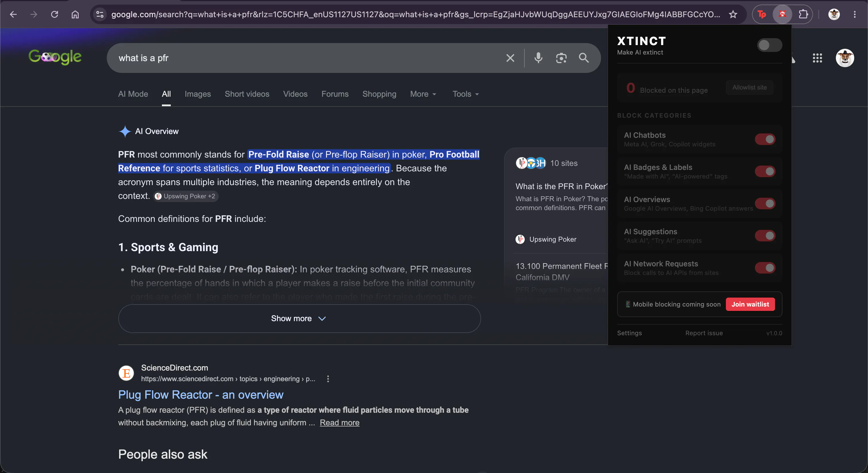The height and width of the screenshot is (473, 868).
Task: Toggle AI Chatbots blocking
Action: (765, 139)
